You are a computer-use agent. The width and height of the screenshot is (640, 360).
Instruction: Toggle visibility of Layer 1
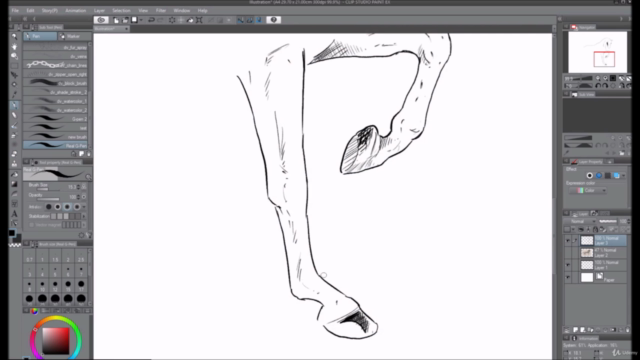click(568, 265)
